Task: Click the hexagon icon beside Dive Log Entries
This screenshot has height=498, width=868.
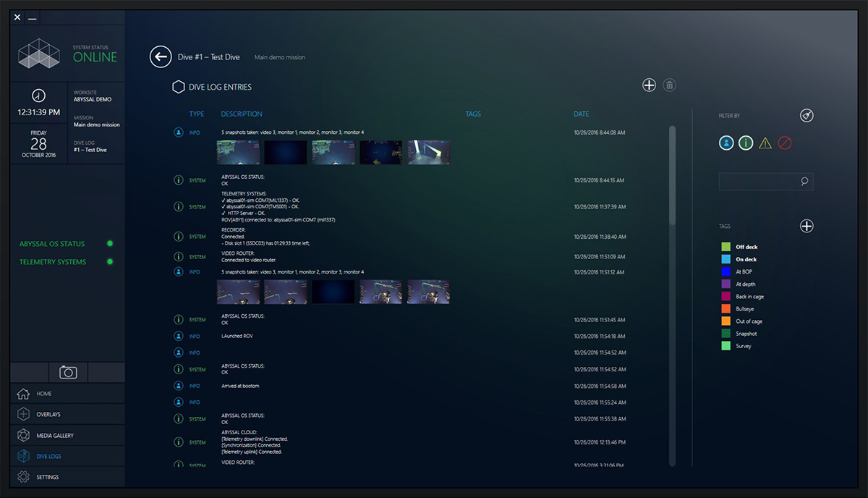Action: coord(178,87)
